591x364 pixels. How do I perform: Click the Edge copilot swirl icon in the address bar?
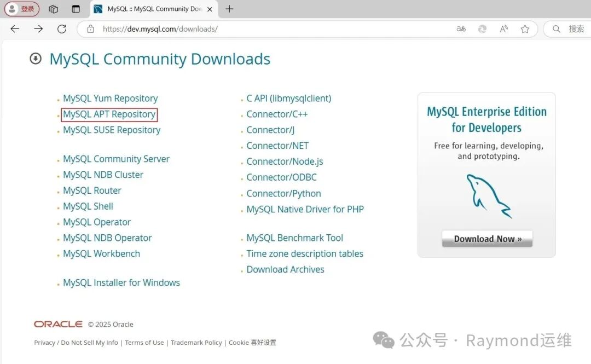coord(482,29)
